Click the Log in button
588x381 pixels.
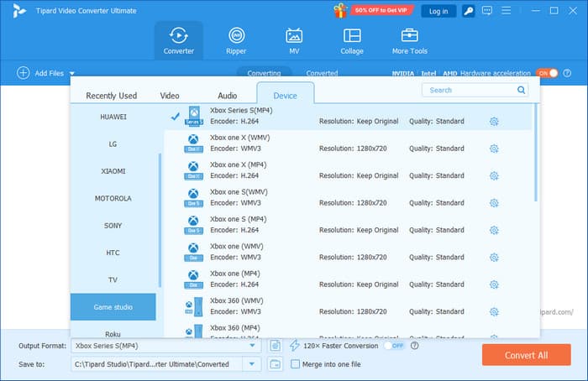pyautogui.click(x=438, y=11)
